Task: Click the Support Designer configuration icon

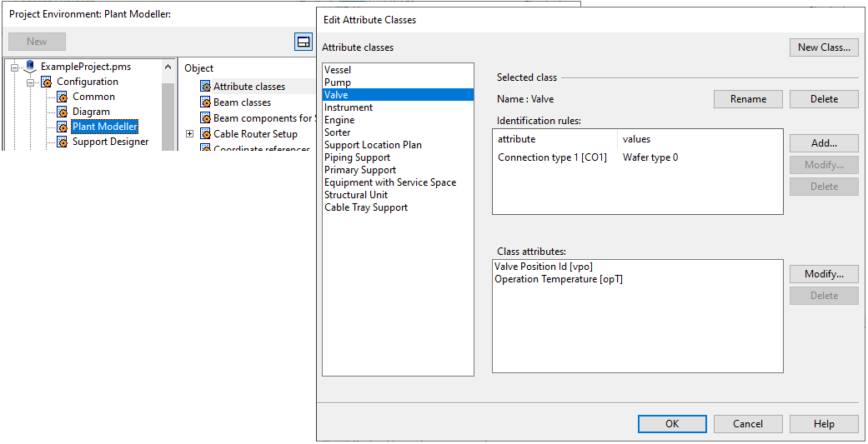Action: [62, 142]
